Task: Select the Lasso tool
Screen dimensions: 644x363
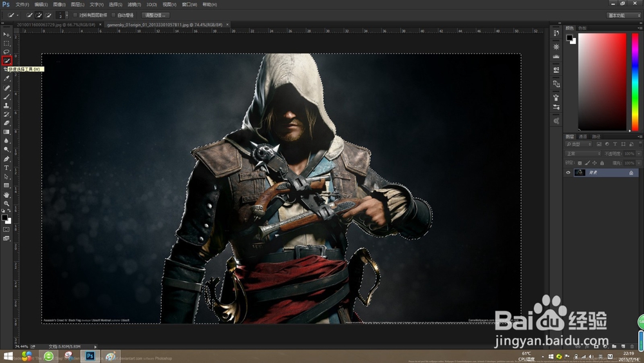Action: [6, 52]
